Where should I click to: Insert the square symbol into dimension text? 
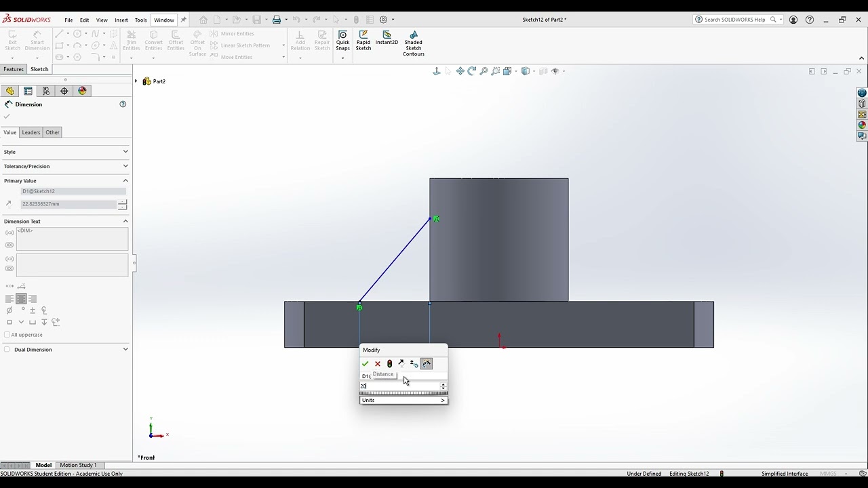pyautogui.click(x=9, y=322)
